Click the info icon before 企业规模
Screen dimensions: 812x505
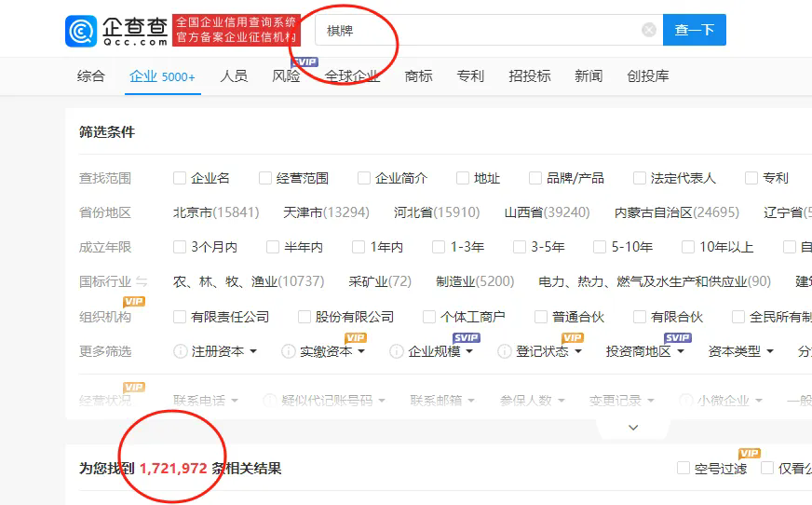397,351
